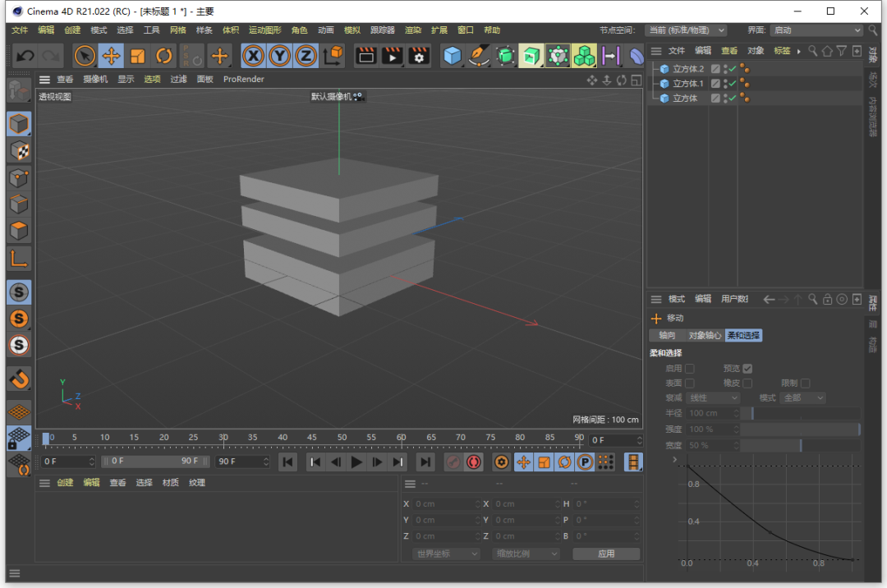887x588 pixels.
Task: Click the Undo arrow icon
Action: tap(25, 56)
